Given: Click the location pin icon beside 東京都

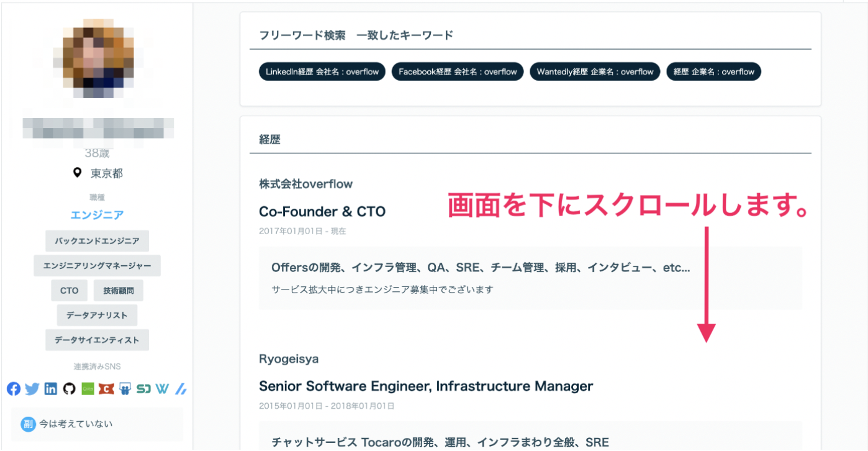Looking at the screenshot, I should pos(77,173).
